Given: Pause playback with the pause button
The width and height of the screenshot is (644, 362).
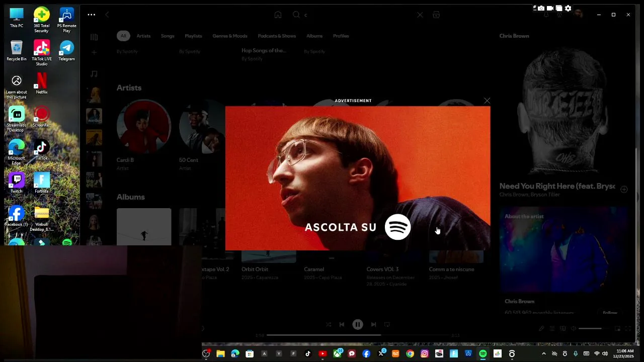Looking at the screenshot, I should [x=358, y=325].
